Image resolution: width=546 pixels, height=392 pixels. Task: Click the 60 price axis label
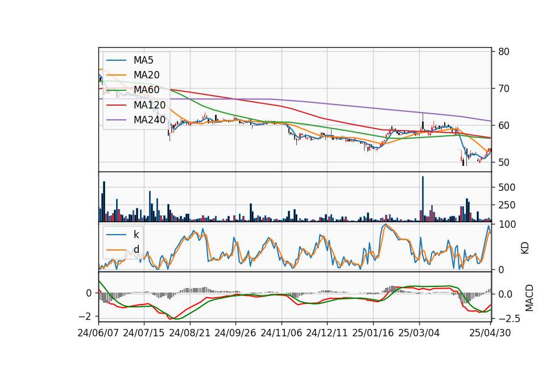pyautogui.click(x=504, y=125)
